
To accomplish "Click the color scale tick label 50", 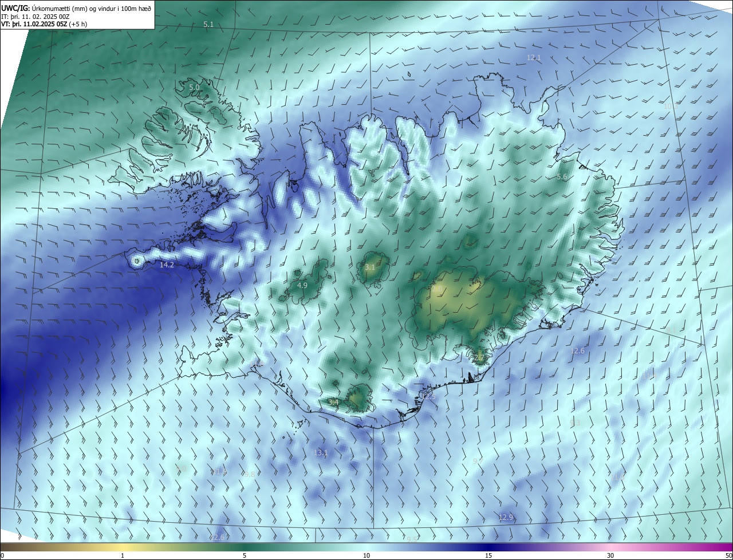I will pos(728,555).
